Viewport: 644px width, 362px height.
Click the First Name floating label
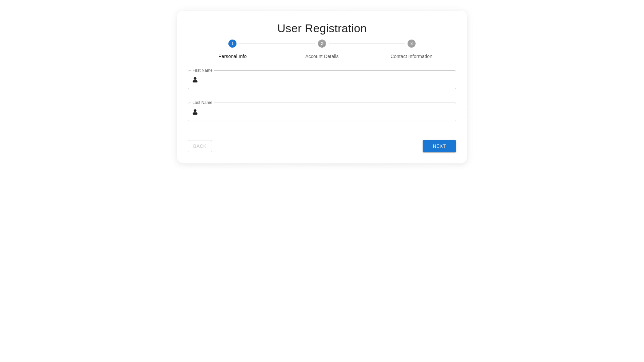click(202, 70)
